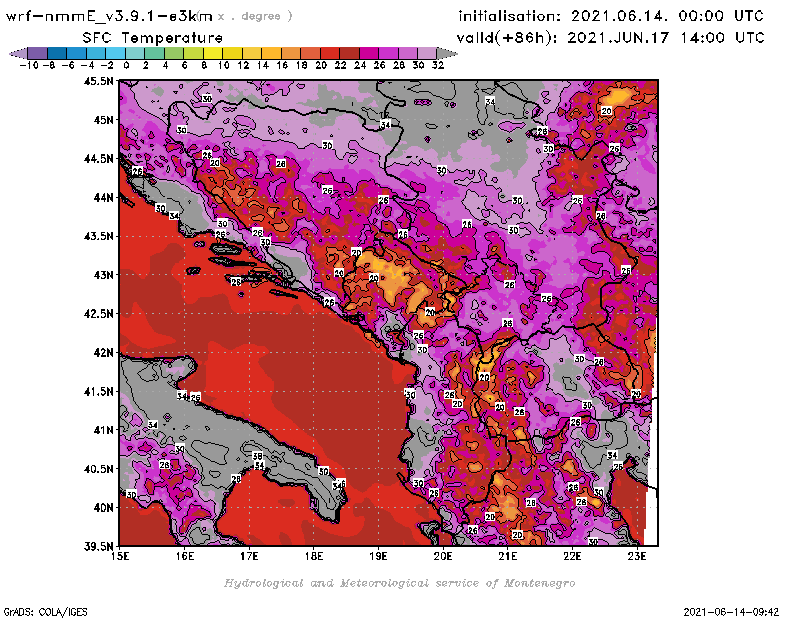Select the 42N latitude label
800x618 pixels.
pyautogui.click(x=104, y=352)
